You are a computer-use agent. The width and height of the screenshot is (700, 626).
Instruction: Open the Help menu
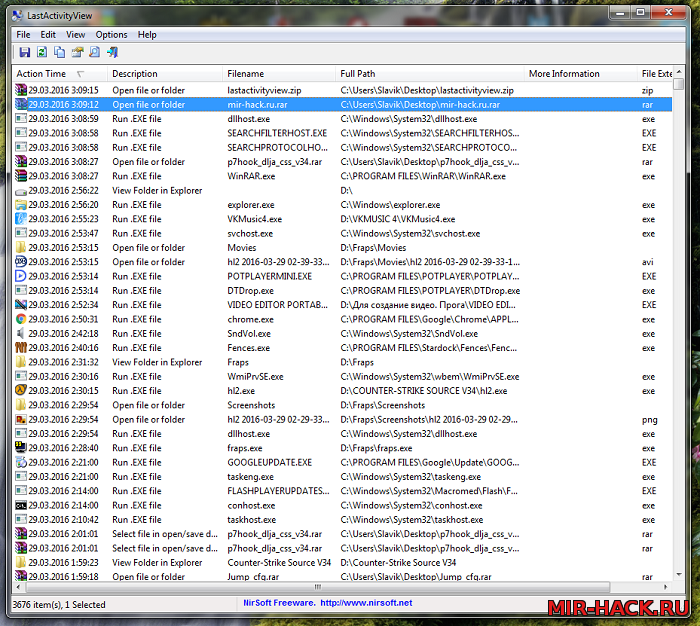pyautogui.click(x=147, y=35)
